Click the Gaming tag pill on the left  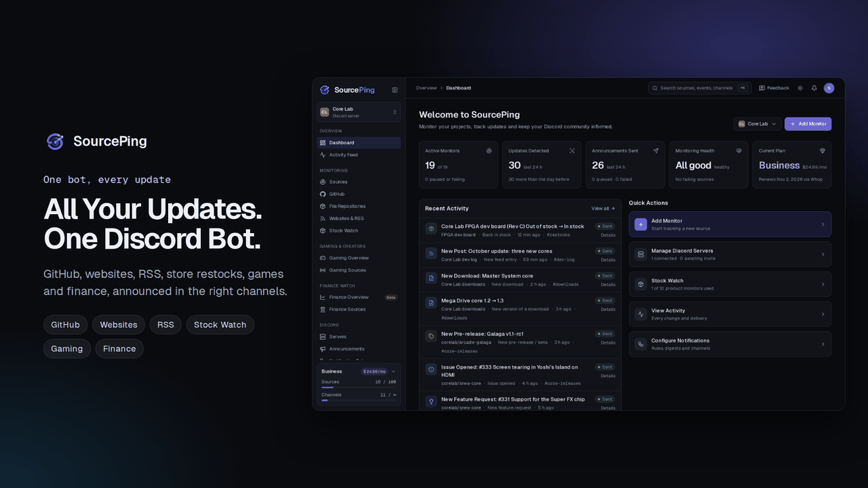tap(67, 348)
